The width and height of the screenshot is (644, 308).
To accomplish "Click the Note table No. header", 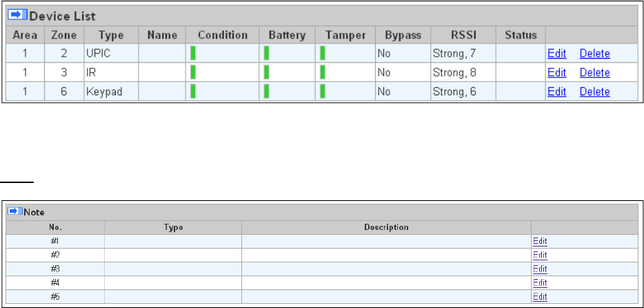I will 55,227.
